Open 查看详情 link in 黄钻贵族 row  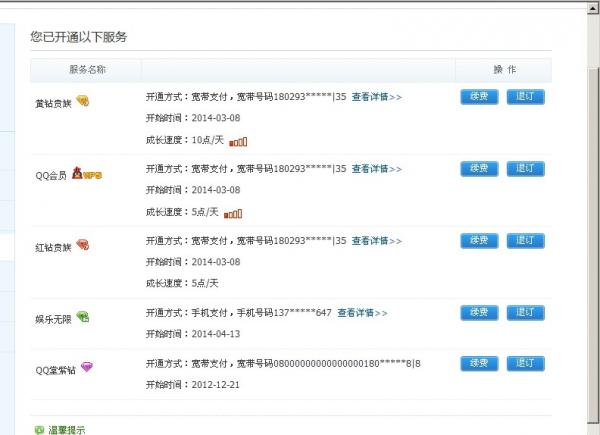tap(377, 97)
